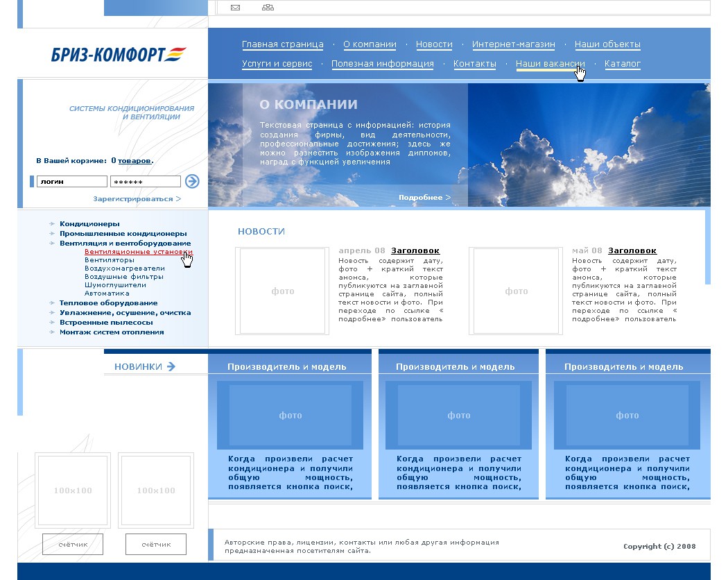
Task: Open Воздушные фильтры subcategory
Action: pyautogui.click(x=124, y=277)
